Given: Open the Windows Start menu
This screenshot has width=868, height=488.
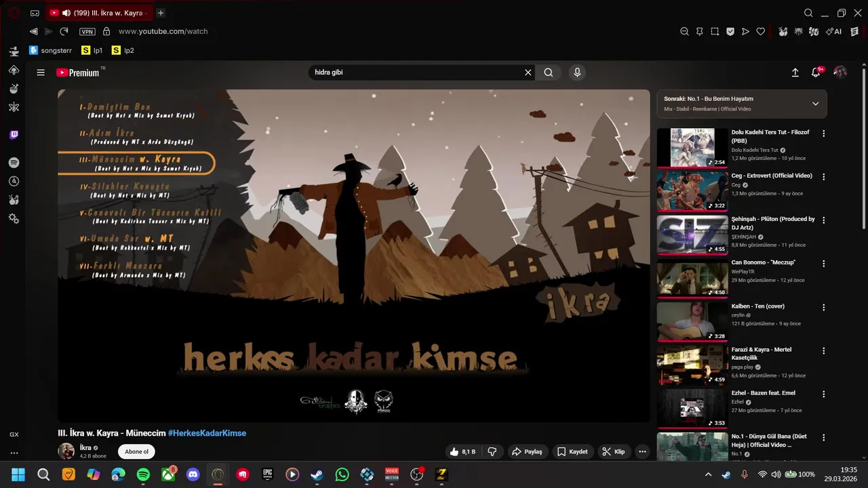Looking at the screenshot, I should click(18, 474).
